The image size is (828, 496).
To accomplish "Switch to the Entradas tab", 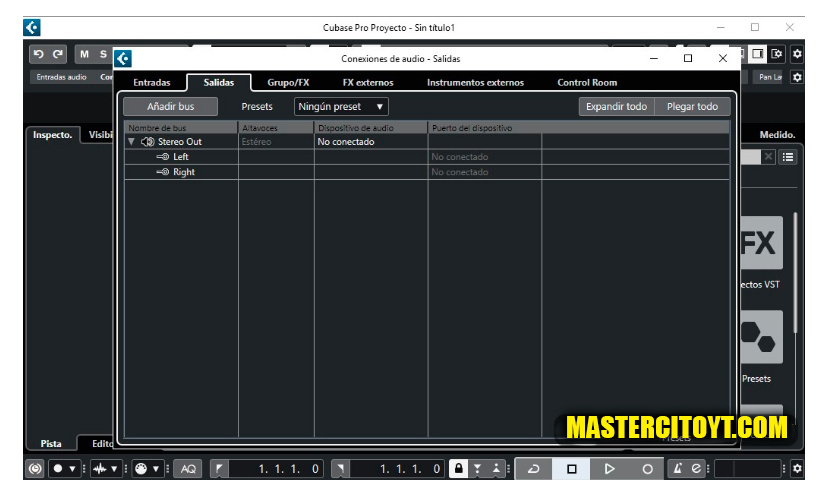I will click(152, 82).
